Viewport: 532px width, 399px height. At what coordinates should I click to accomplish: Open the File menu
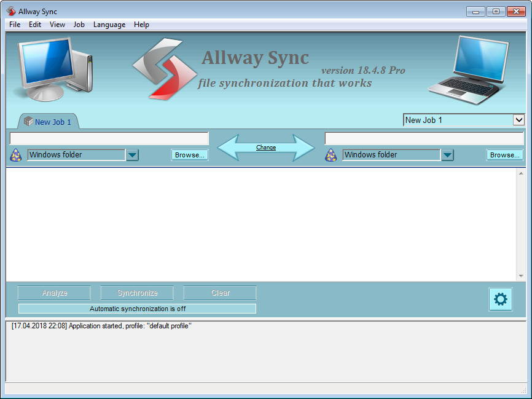coord(15,25)
